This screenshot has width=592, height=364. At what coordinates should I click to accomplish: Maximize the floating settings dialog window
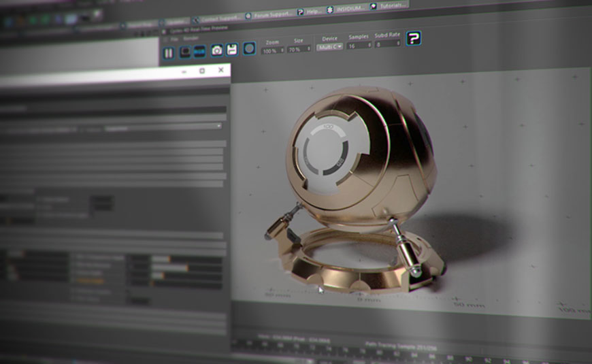point(201,71)
